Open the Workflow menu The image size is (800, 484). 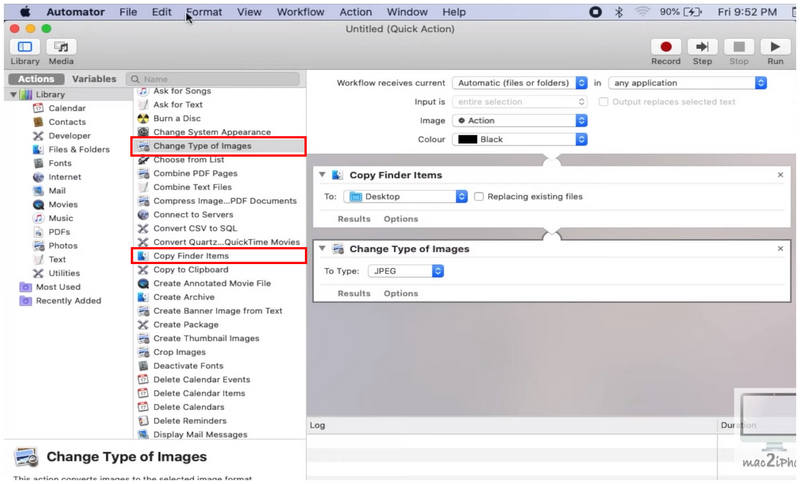point(301,12)
